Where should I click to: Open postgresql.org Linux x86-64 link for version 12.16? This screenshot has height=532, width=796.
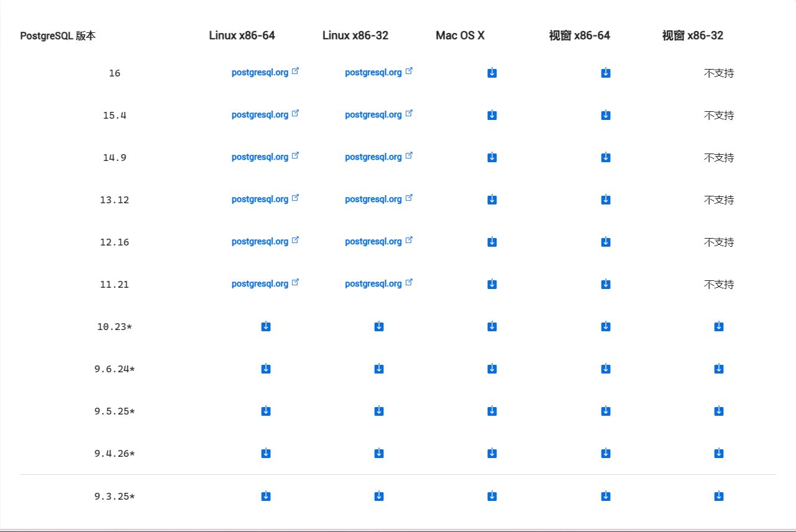pos(265,241)
